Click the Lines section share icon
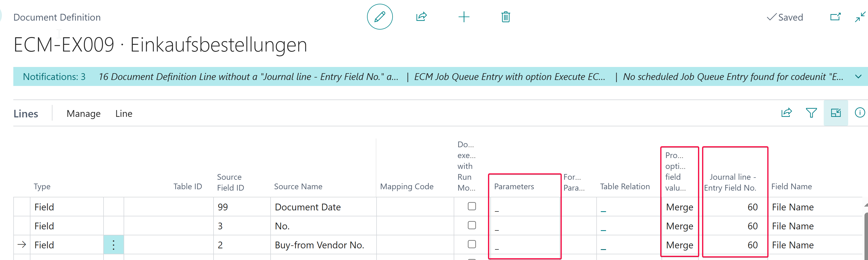The width and height of the screenshot is (868, 260). tap(786, 113)
